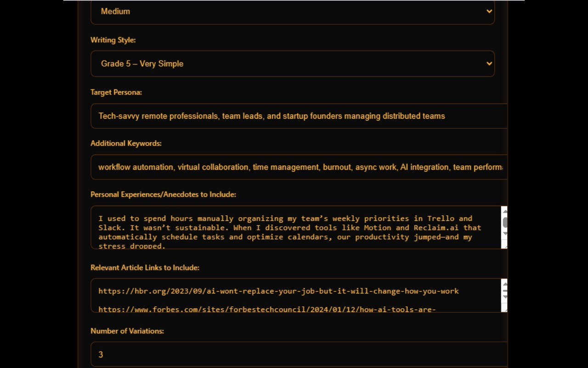Click the Target Persona label
The height and width of the screenshot is (368, 588).
pos(116,92)
